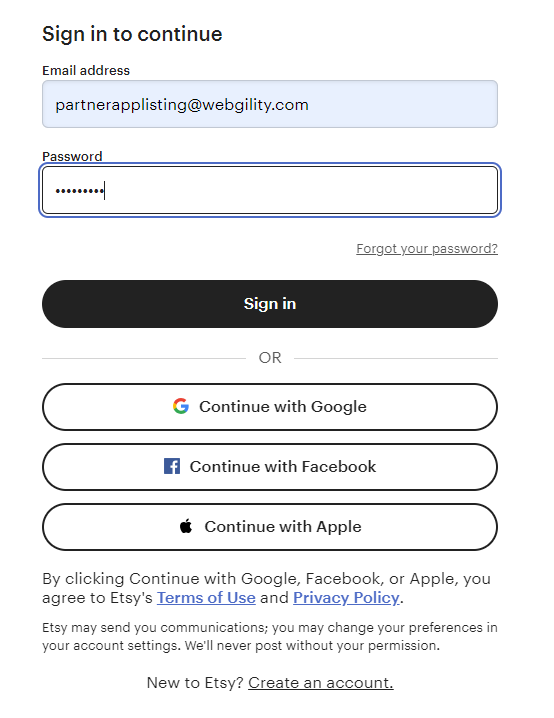Click the Facebook logo icon
This screenshot has width=554, height=718.
click(x=172, y=466)
